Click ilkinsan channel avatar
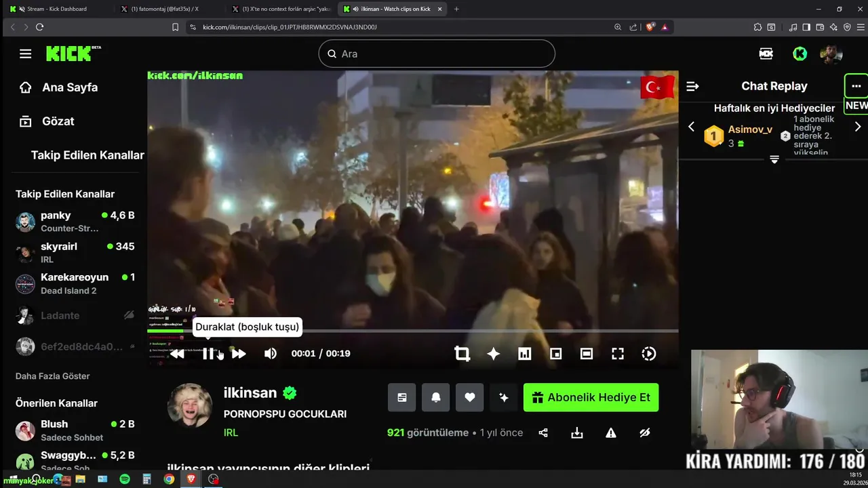Viewport: 868px width, 488px height. pos(190,405)
